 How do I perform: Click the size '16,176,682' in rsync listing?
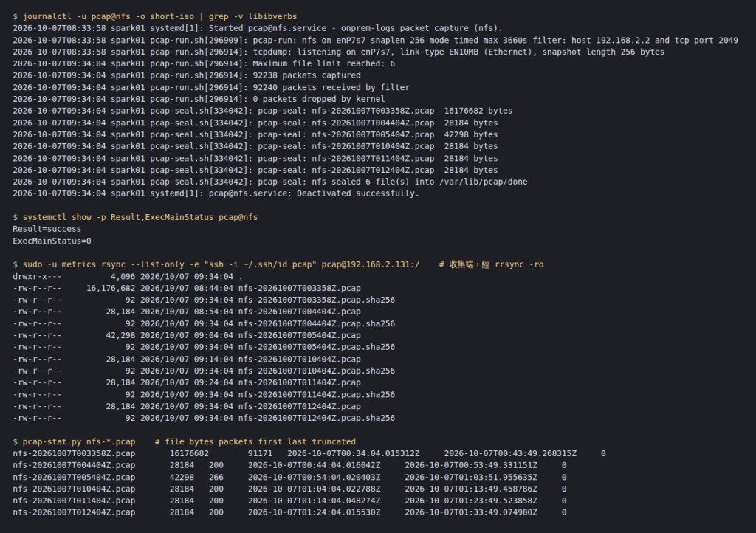pyautogui.click(x=111, y=288)
